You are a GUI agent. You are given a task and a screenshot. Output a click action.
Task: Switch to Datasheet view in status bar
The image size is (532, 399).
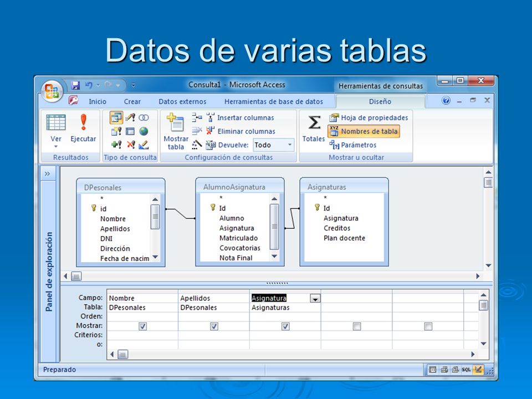pos(432,370)
